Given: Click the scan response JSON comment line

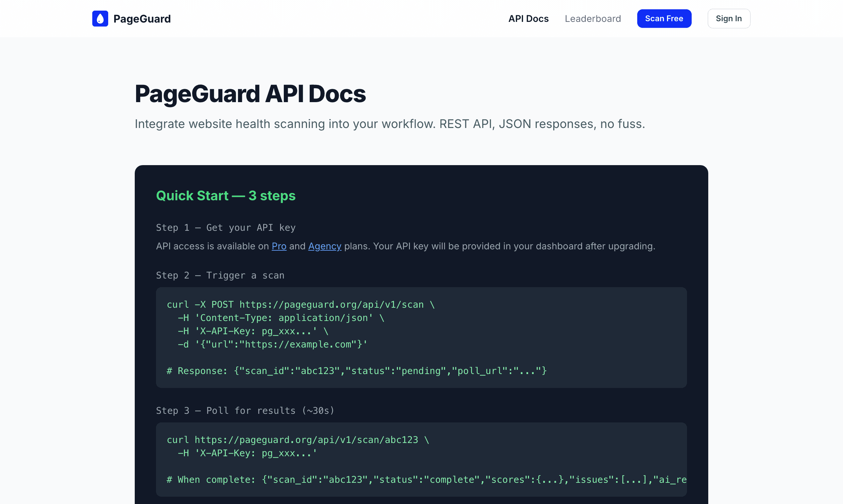Looking at the screenshot, I should tap(355, 370).
